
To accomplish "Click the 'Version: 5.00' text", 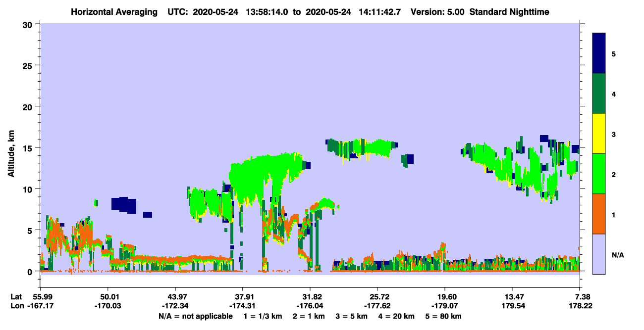I will click(437, 11).
